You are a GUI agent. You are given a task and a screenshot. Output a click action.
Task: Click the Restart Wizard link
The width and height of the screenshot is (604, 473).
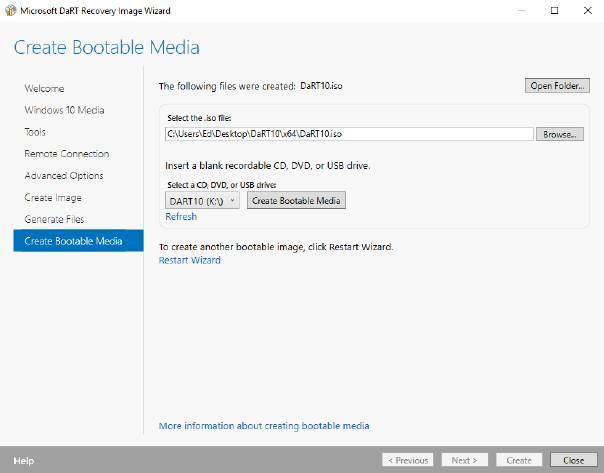(x=189, y=260)
